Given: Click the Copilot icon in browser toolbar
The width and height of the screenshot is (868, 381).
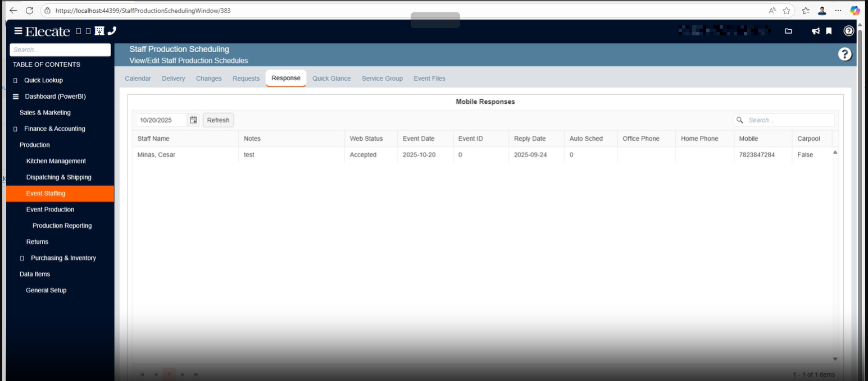Looking at the screenshot, I should point(855,11).
